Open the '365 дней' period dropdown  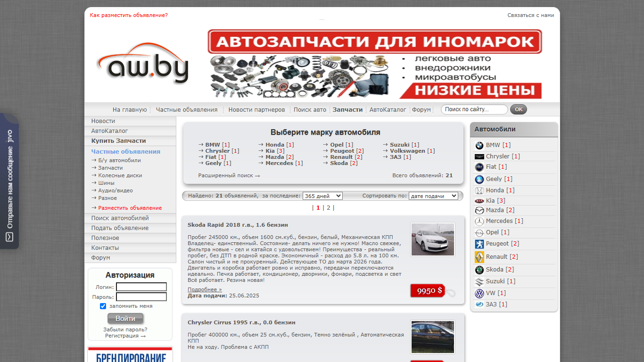point(322,196)
